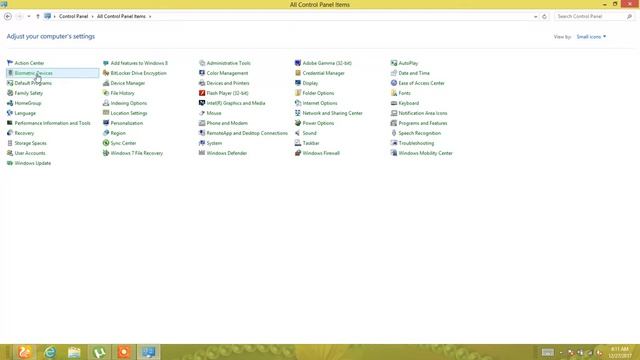Open the Action Center flag icon

(10, 63)
